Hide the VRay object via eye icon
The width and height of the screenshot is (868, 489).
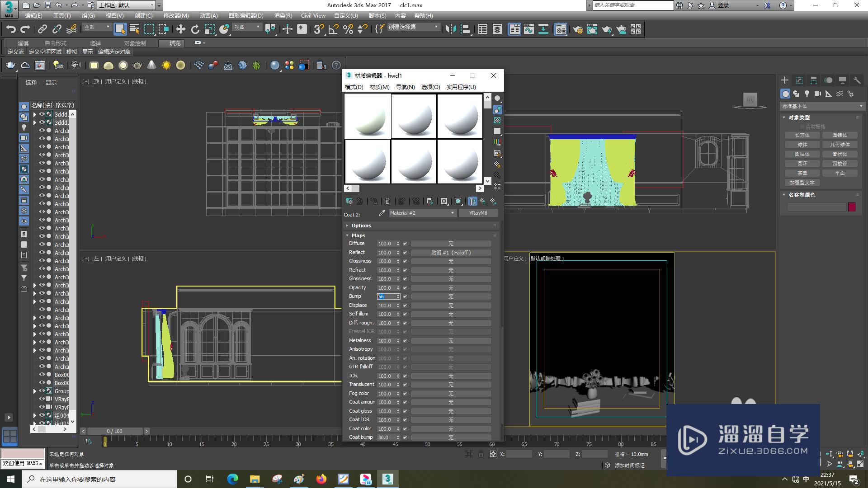point(42,400)
